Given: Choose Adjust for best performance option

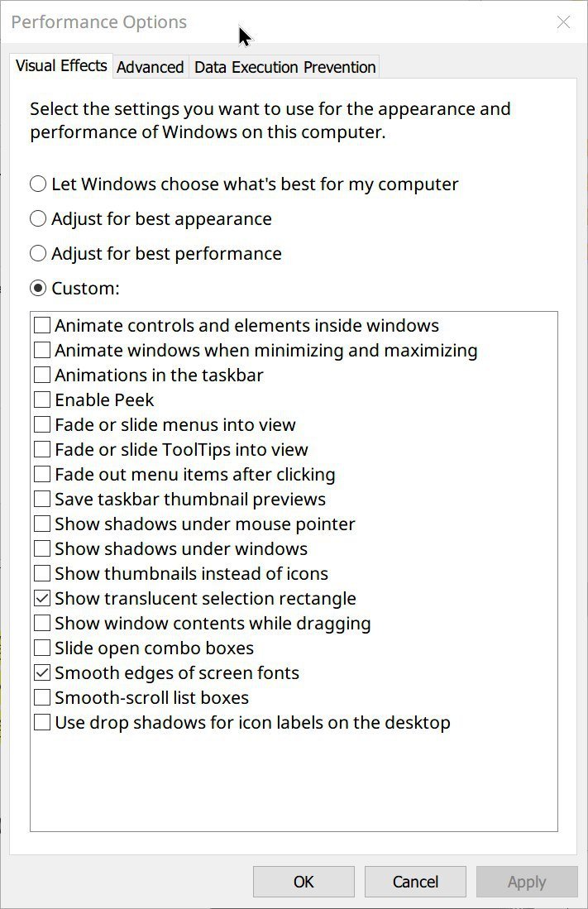Looking at the screenshot, I should point(38,253).
